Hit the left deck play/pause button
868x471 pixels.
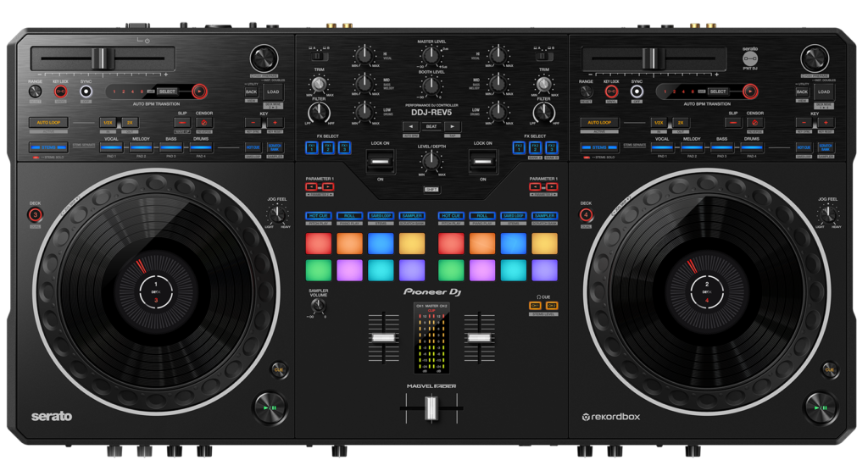(270, 408)
